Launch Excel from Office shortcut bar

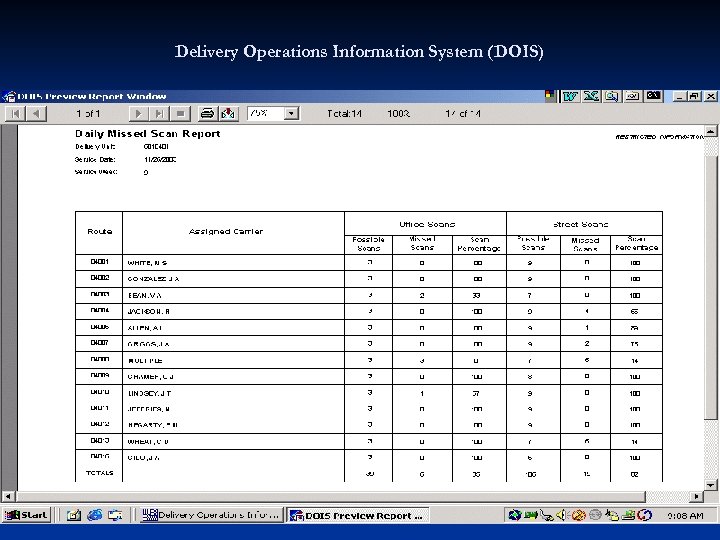(591, 96)
